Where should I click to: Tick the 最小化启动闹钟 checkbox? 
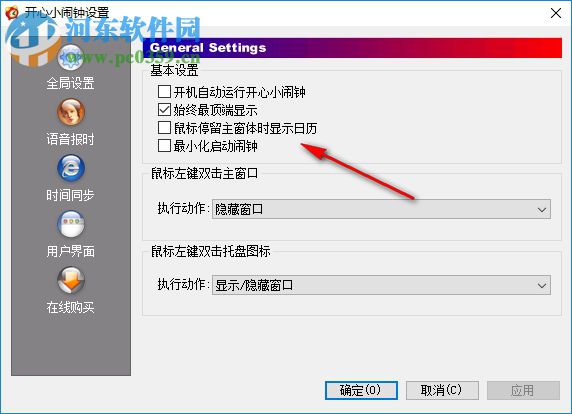coord(164,146)
